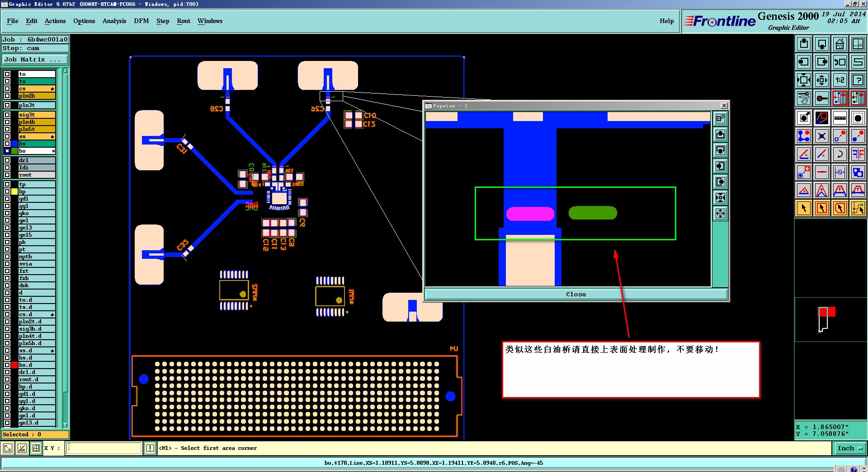Click the Close button in Popview
Screen dimensions: 868x472
[576, 294]
